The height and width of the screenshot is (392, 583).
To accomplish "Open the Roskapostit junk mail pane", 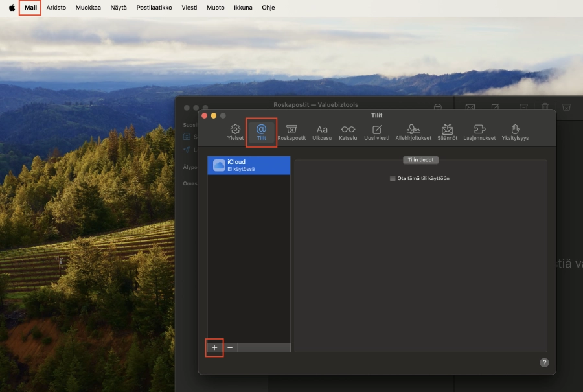I will (292, 132).
